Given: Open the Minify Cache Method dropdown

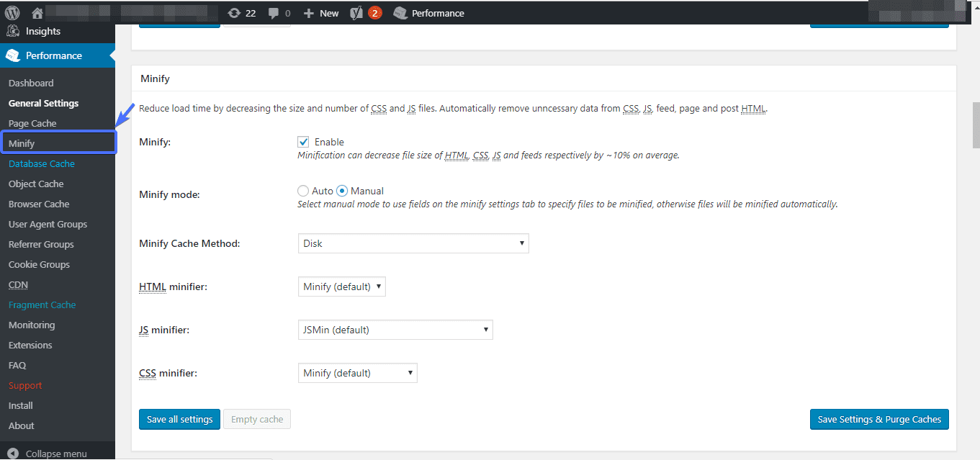Looking at the screenshot, I should pyautogui.click(x=413, y=243).
